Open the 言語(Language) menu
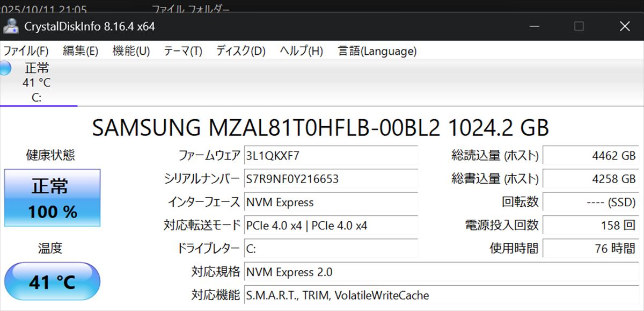The width and height of the screenshot is (644, 311). (x=377, y=51)
